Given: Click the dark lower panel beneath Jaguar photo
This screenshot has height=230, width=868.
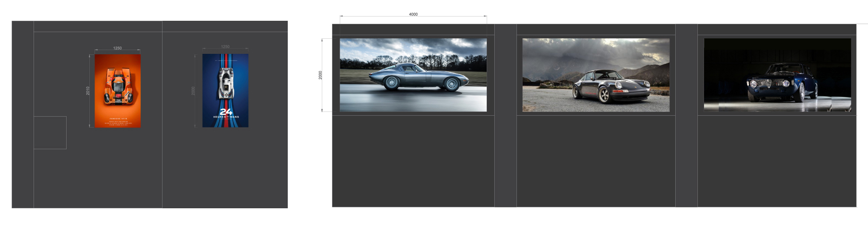Looking at the screenshot, I should point(413,161).
